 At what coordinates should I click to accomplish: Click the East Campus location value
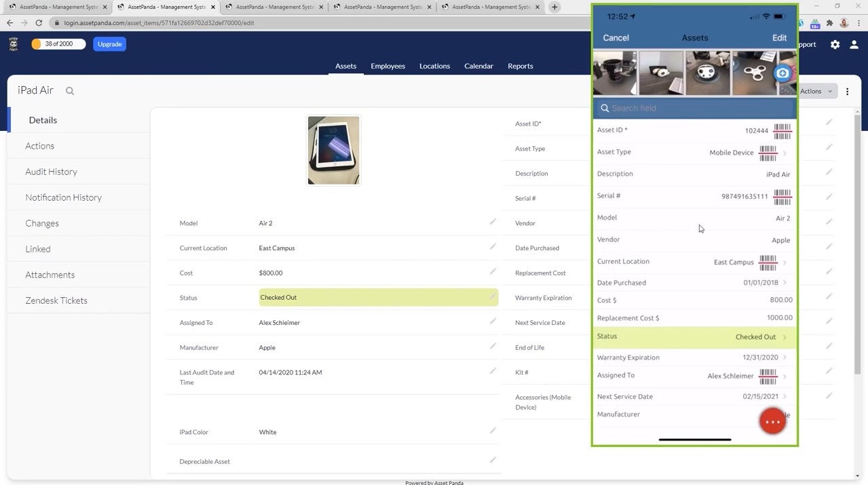(x=277, y=248)
